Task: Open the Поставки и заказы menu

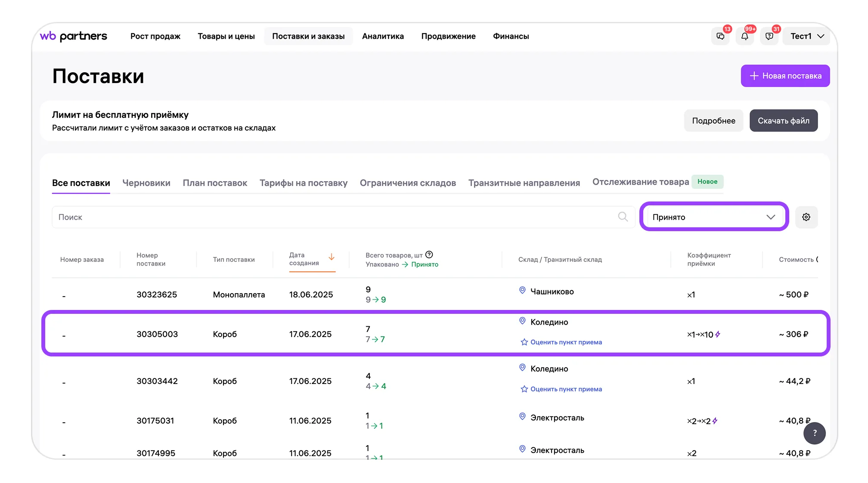Action: click(308, 36)
